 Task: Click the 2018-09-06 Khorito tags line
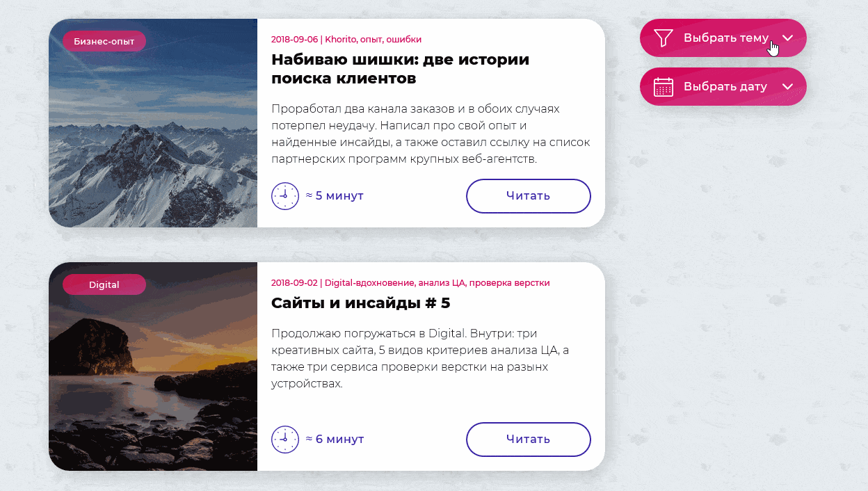[x=346, y=40]
